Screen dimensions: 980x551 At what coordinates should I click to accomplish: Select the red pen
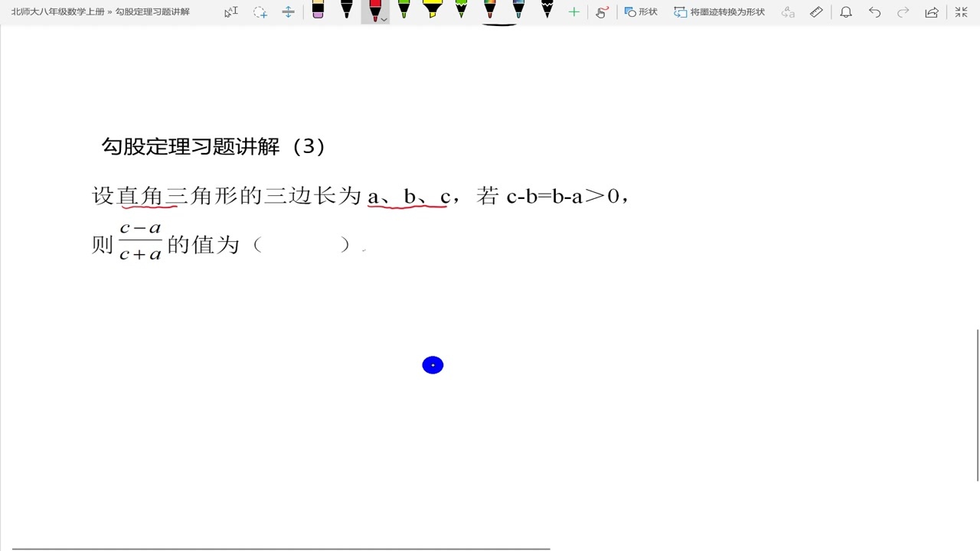374,11
